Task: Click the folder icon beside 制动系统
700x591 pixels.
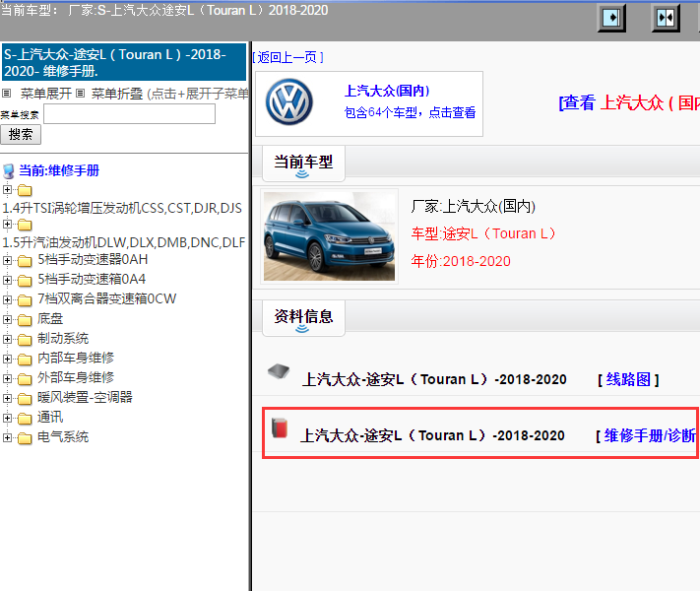Action: coord(25,340)
